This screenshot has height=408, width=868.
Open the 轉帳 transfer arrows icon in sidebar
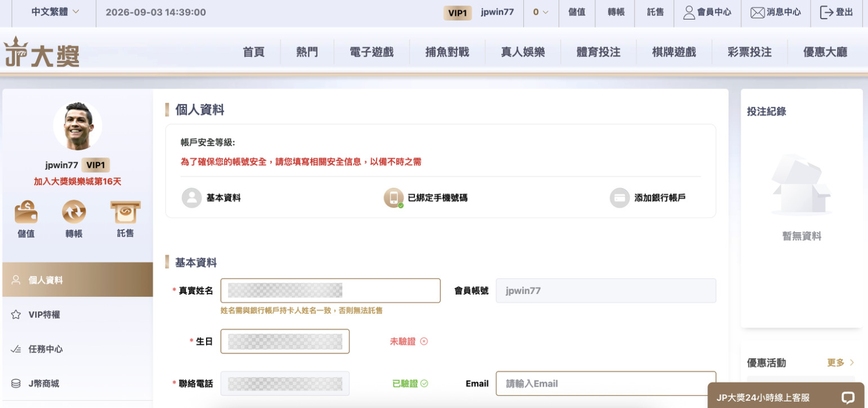74,212
